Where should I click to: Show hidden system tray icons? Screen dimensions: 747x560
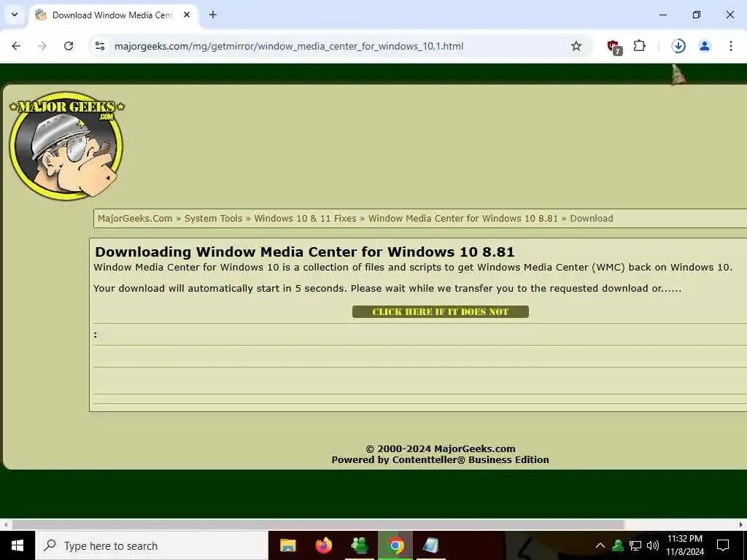(600, 545)
